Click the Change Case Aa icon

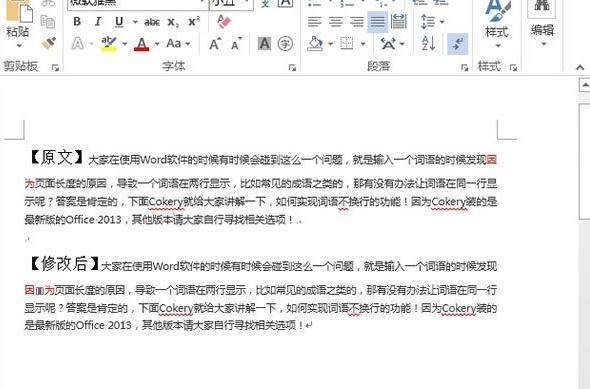[174, 43]
